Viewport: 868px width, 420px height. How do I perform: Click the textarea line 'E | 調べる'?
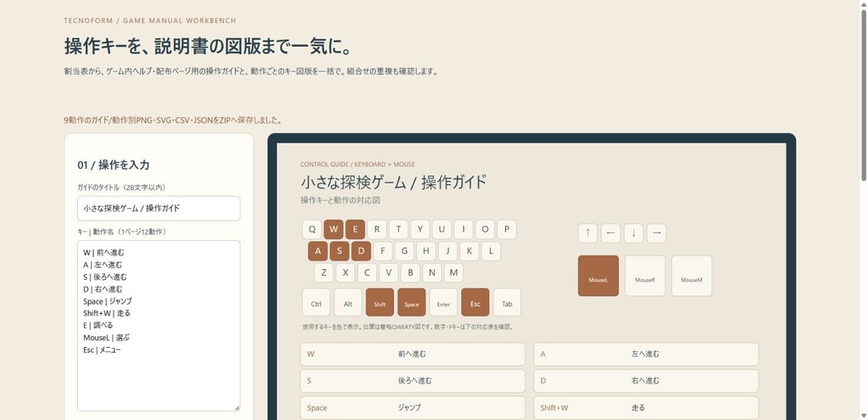(x=98, y=325)
